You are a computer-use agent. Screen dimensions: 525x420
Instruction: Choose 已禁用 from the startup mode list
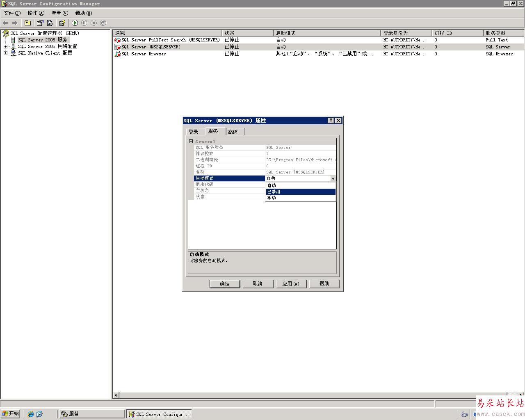301,192
